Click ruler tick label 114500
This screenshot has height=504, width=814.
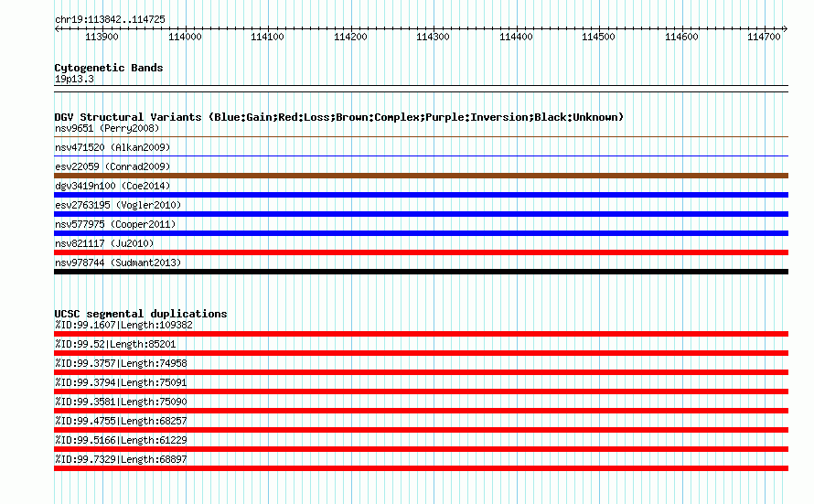pos(598,37)
